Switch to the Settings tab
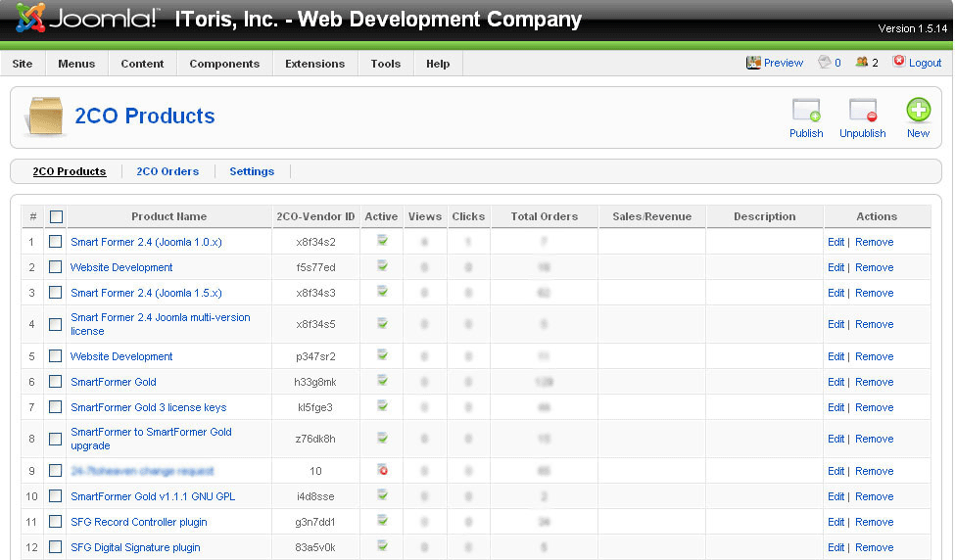The image size is (955, 560). click(252, 171)
